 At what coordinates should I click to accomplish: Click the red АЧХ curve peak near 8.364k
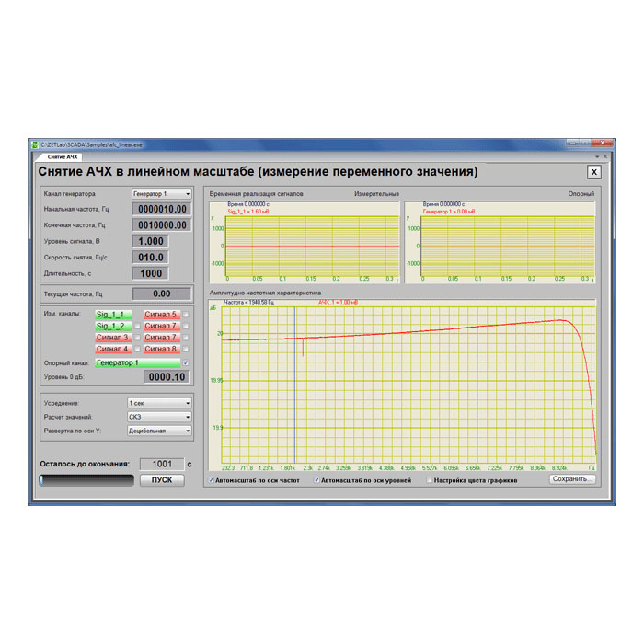(560, 320)
